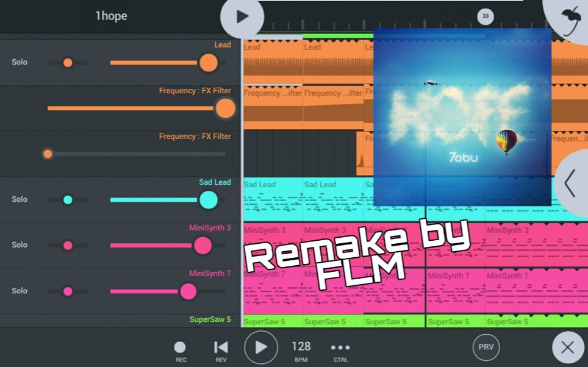Select the second SuperSaw 5 clip
Image resolution: width=588 pixels, height=367 pixels.
pos(333,321)
